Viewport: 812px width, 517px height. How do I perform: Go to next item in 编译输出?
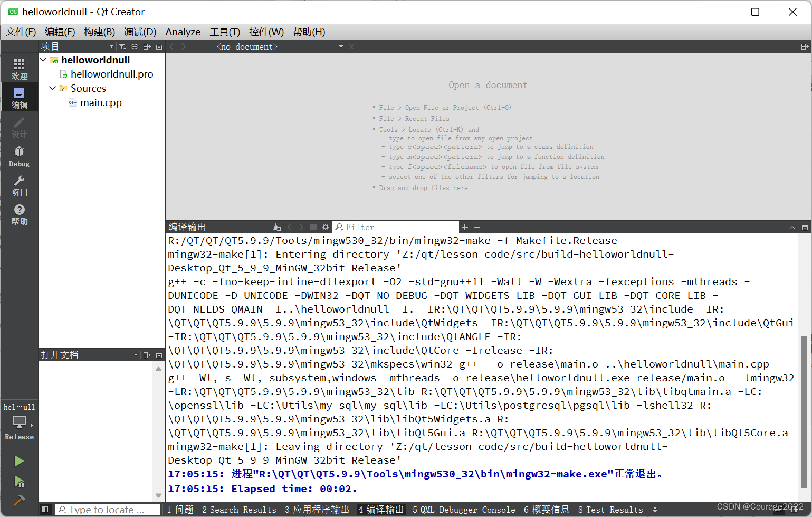[301, 227]
